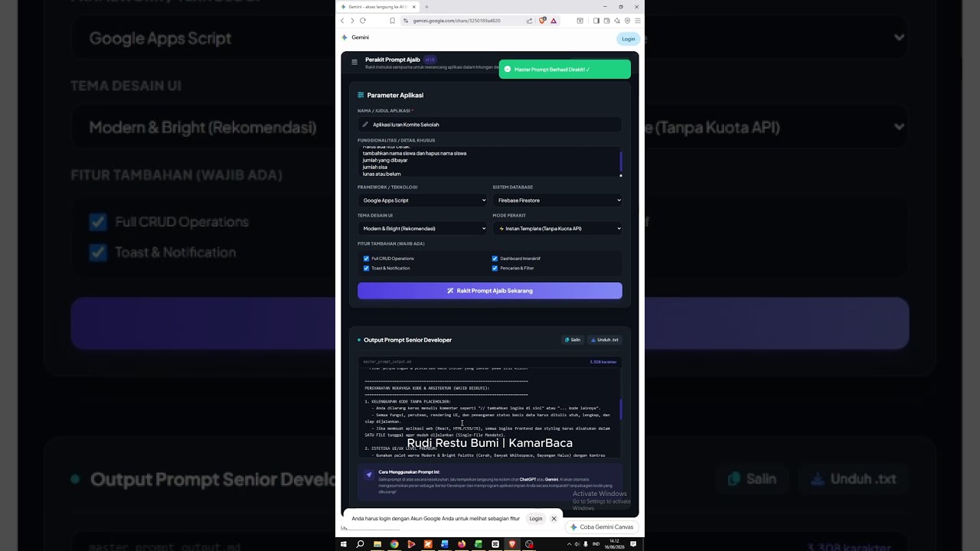This screenshot has width=980, height=551.
Task: Open the share icon in the address bar
Action: [529, 21]
